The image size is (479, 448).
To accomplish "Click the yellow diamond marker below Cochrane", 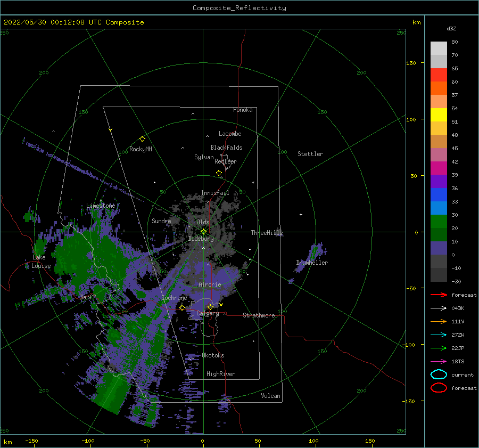I will click(183, 308).
